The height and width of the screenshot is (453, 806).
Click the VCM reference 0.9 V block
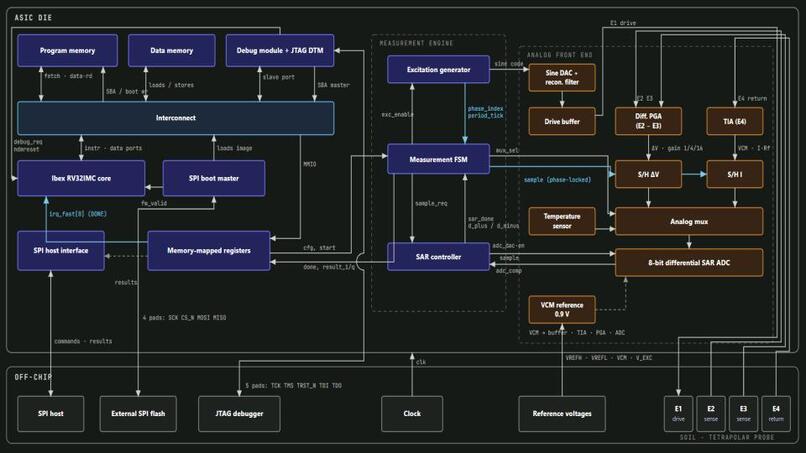[x=562, y=310]
